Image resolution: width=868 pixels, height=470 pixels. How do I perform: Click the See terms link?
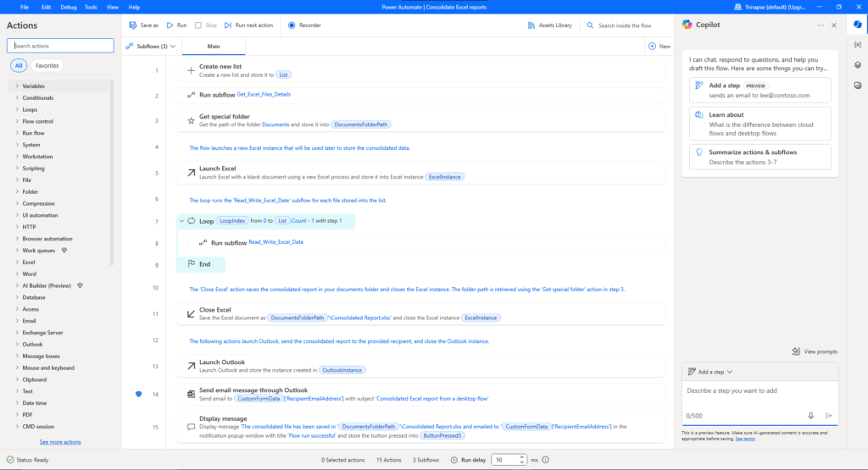[745, 439]
